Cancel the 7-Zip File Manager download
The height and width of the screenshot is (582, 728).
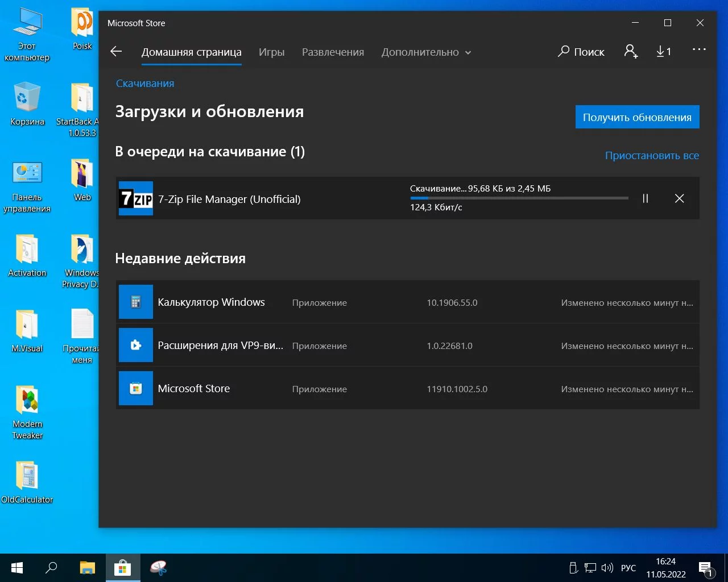pos(679,198)
